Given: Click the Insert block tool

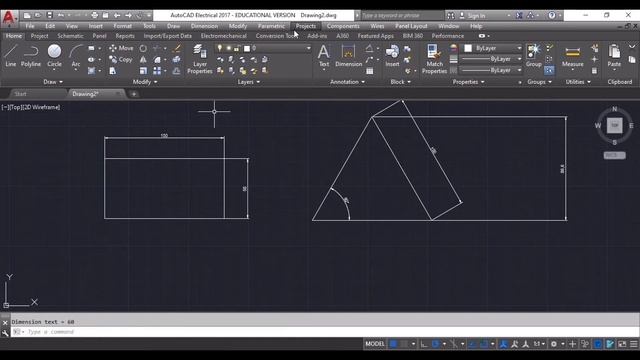Looking at the screenshot, I should tap(392, 56).
